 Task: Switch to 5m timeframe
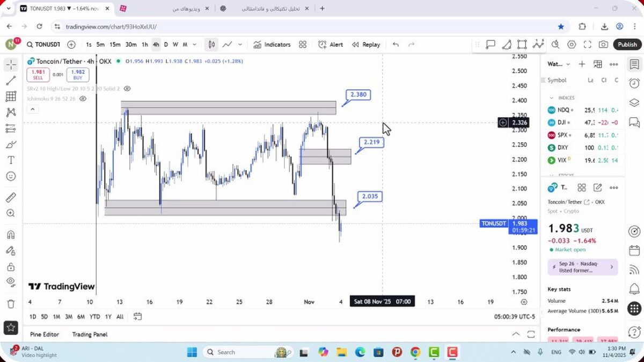click(100, 45)
